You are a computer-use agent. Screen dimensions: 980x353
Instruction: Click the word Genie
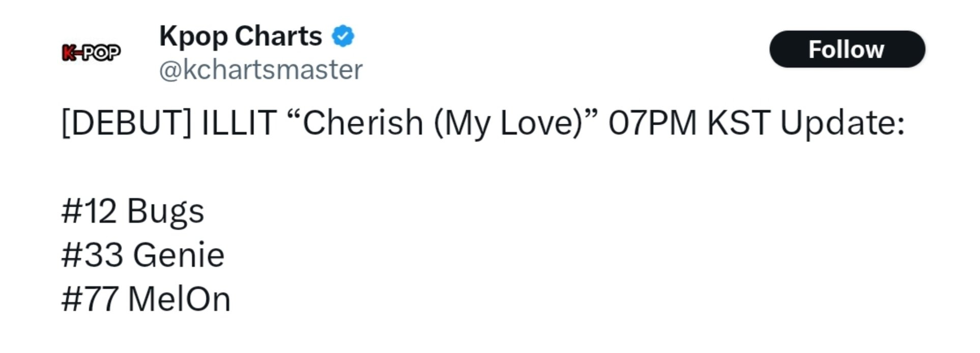coord(179,255)
